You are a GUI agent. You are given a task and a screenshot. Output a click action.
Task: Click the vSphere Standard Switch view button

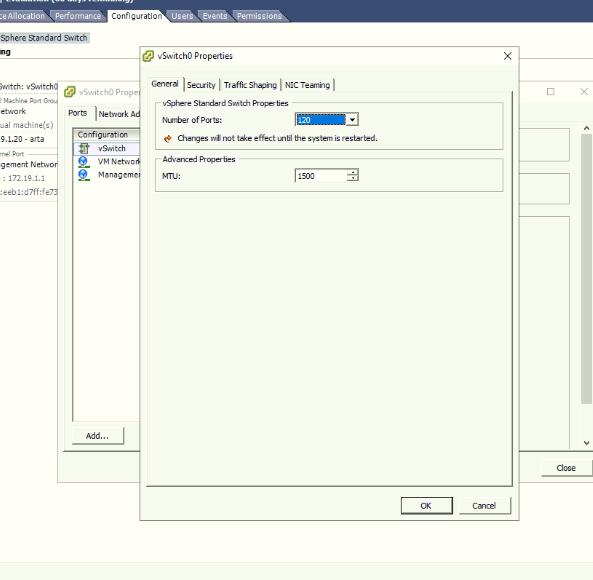(x=44, y=38)
